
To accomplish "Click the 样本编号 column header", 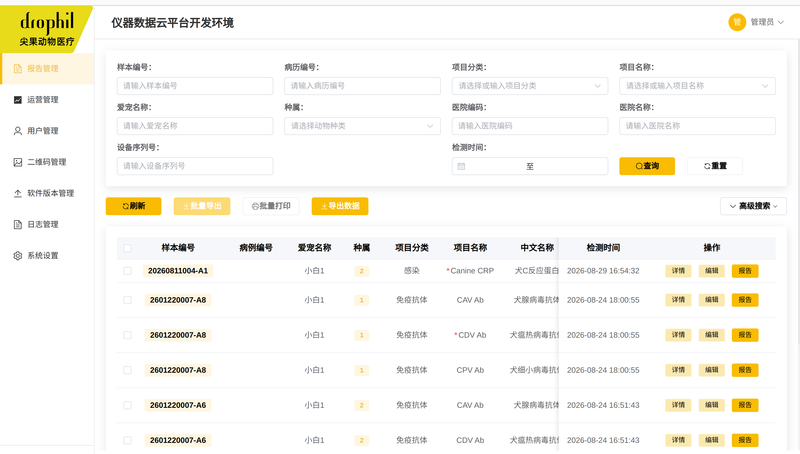I will point(178,248).
